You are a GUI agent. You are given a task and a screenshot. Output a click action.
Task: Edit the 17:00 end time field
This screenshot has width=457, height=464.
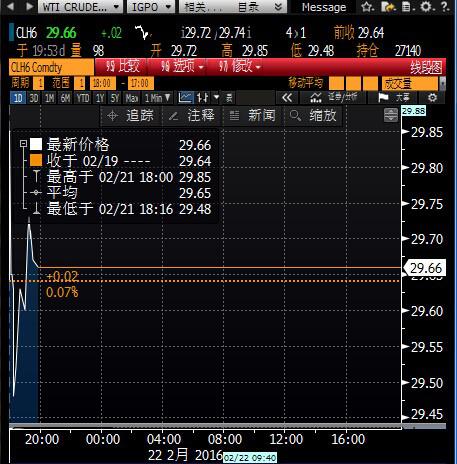click(140, 83)
